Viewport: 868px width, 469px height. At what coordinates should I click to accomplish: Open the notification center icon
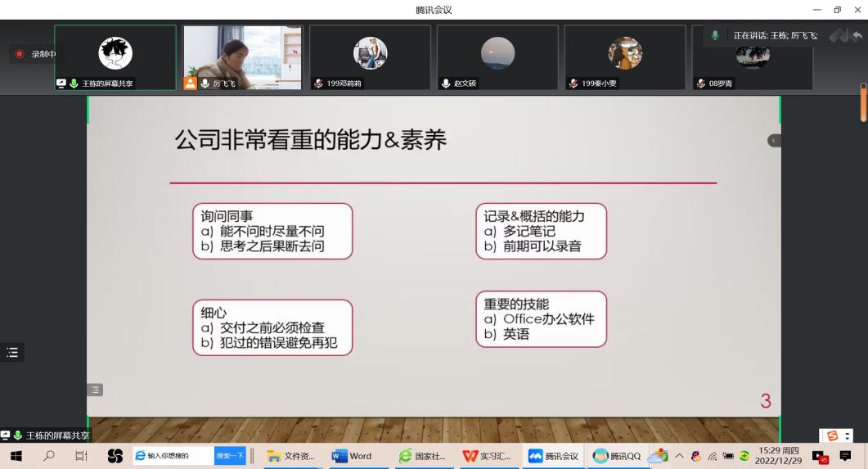(846, 456)
